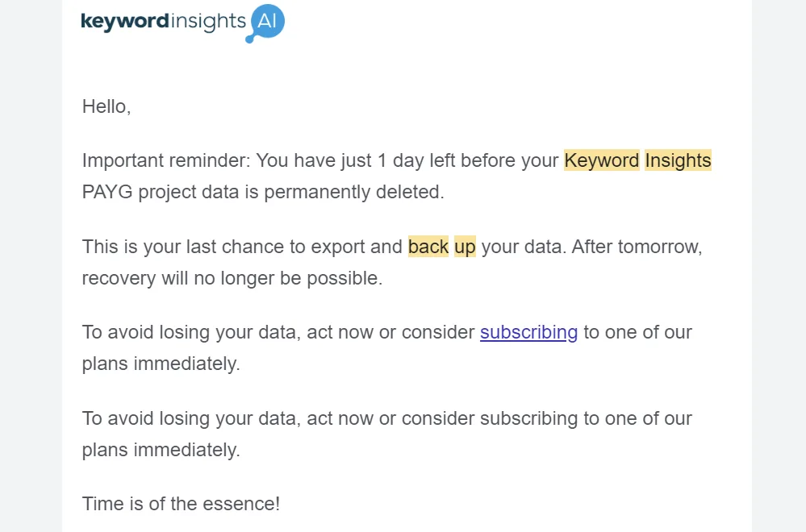Click the phrase permanently deleted

tap(353, 192)
